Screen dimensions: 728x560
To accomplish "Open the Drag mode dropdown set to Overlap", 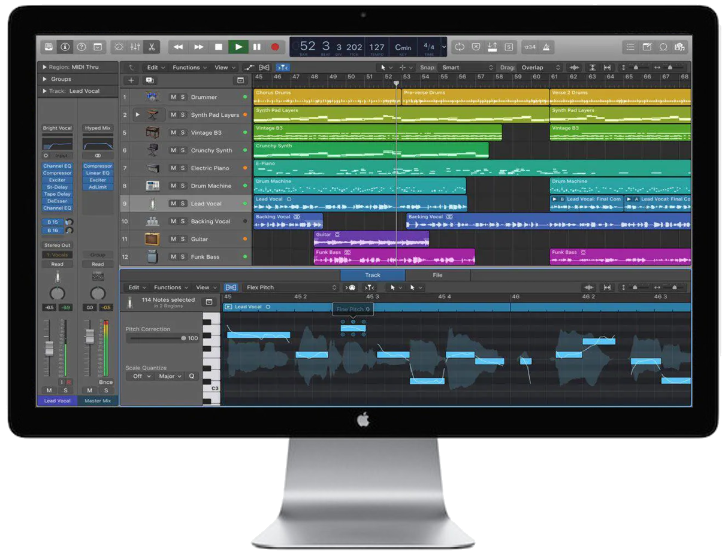I will click(540, 68).
